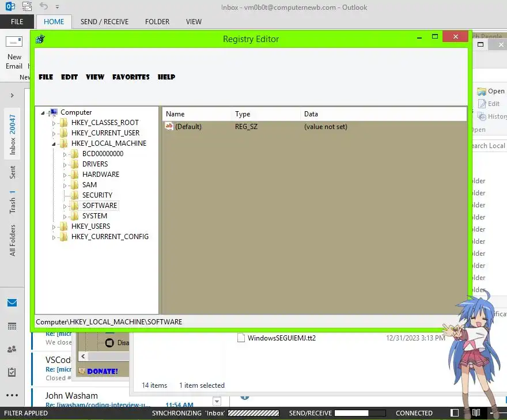
Task: Collapse the Computer node in registry tree
Action: point(43,113)
